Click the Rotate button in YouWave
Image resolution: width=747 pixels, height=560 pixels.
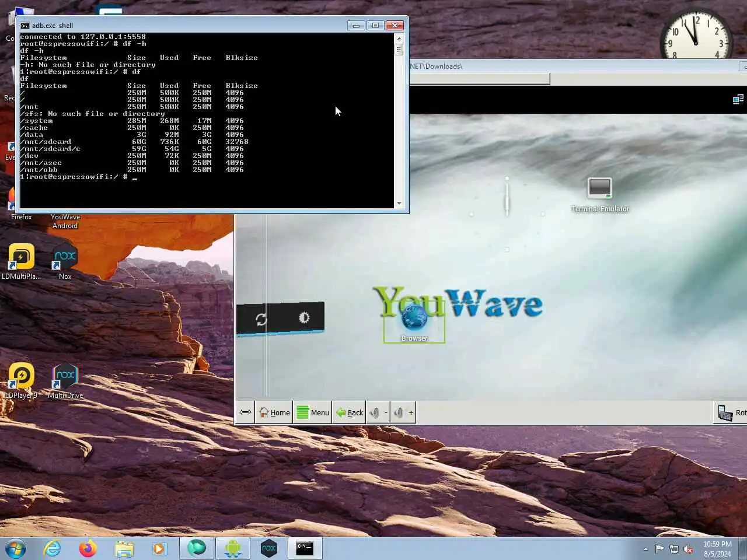(731, 412)
